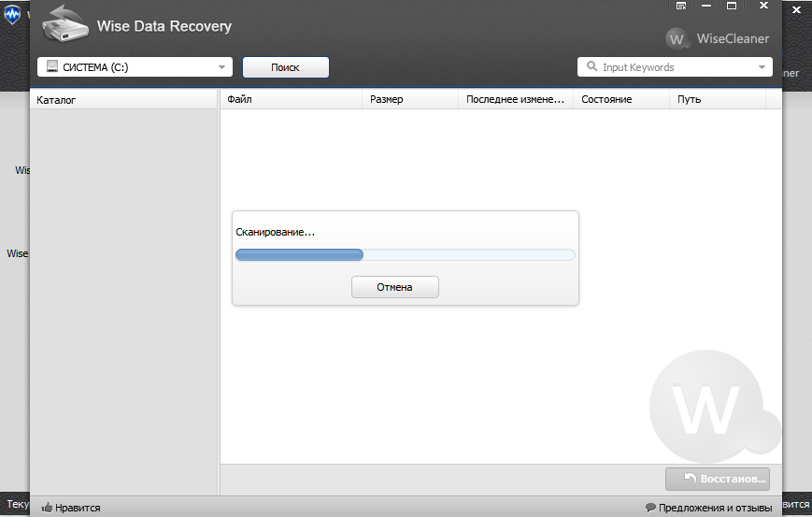This screenshot has height=517, width=812.
Task: Click the Wise Data Recovery drive icon
Action: (x=64, y=24)
